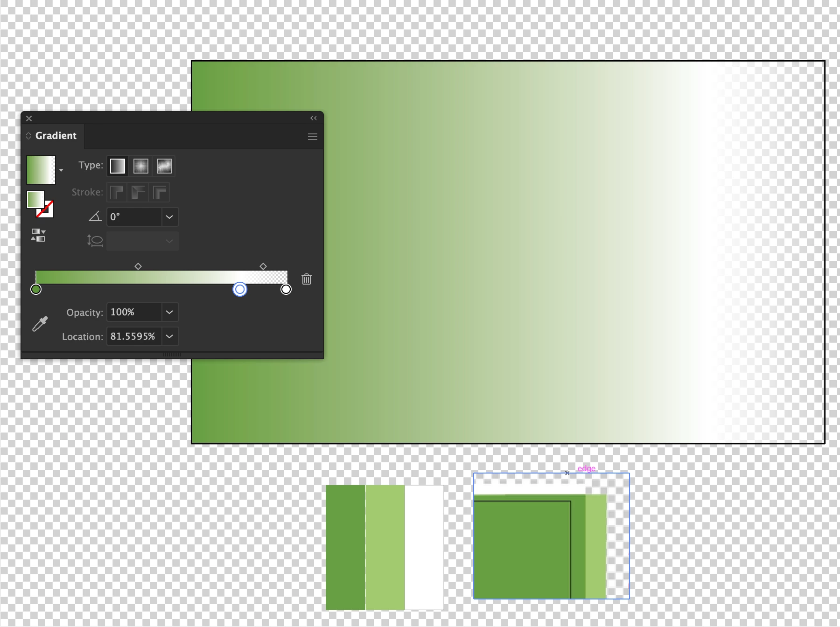Viewport: 840px width, 627px height.
Task: Pick the eyedropper color picker
Action: pos(40,324)
